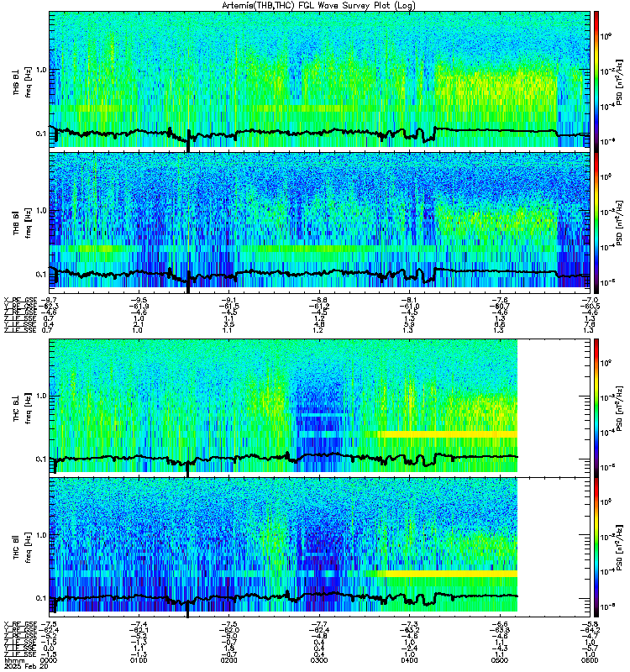This screenshot has height=672, width=630.
Task: Click the THC B∥ panel PSD color bar
Action: point(596,548)
